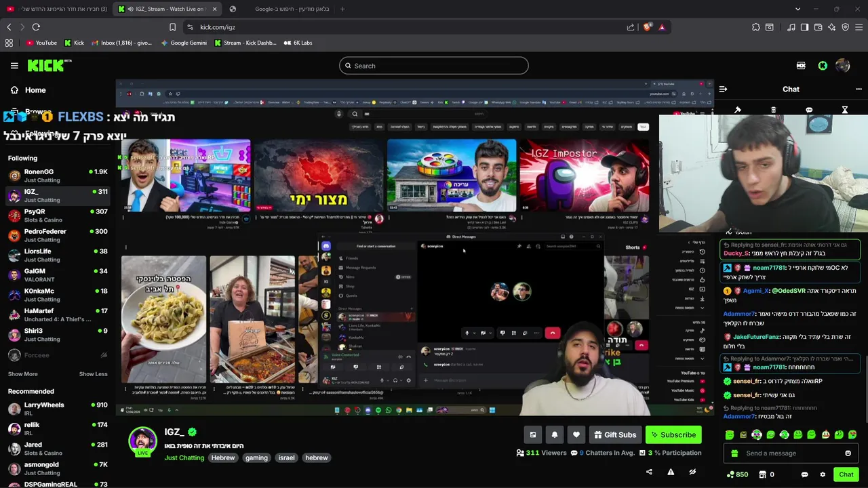
Task: Toggle the crossed-eye hide icon below stream
Action: click(x=692, y=472)
